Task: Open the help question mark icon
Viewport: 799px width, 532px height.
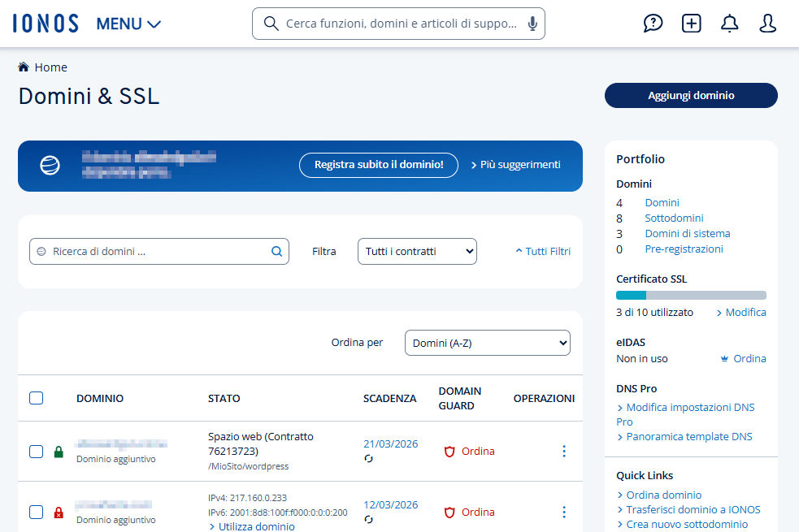Action: (653, 24)
